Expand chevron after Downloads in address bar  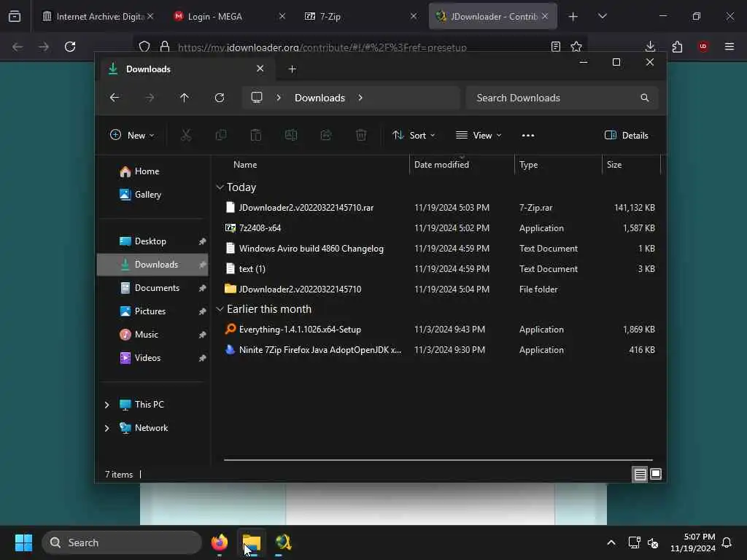pos(360,98)
